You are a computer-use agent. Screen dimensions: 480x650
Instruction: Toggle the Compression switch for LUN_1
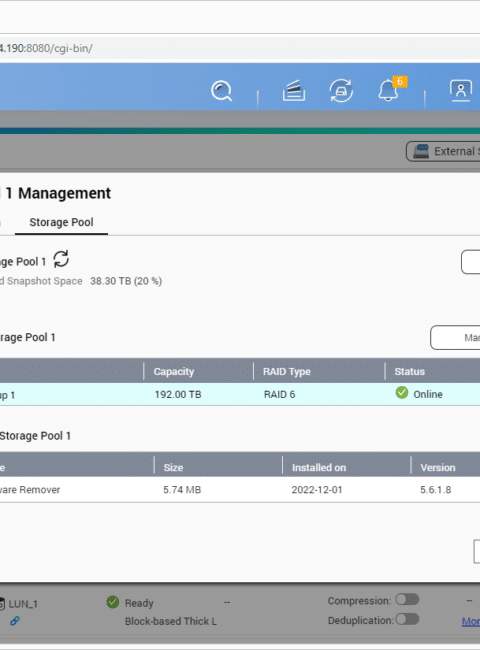click(407, 599)
